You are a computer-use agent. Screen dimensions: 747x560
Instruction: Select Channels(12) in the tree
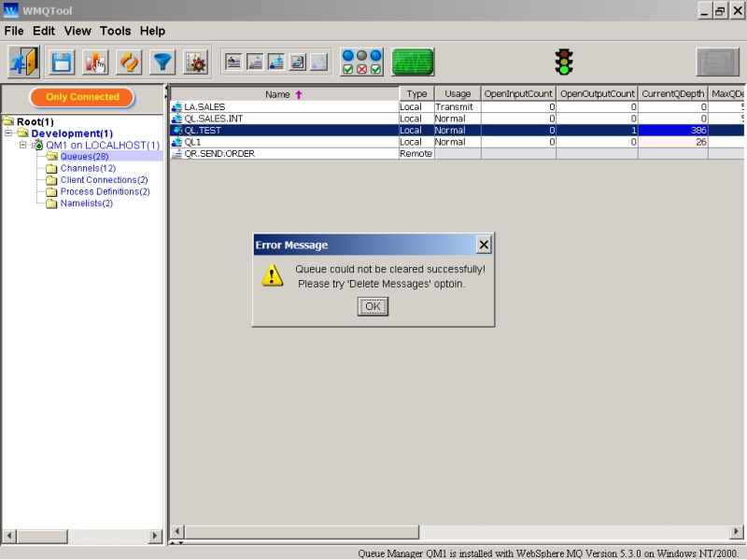click(x=88, y=168)
